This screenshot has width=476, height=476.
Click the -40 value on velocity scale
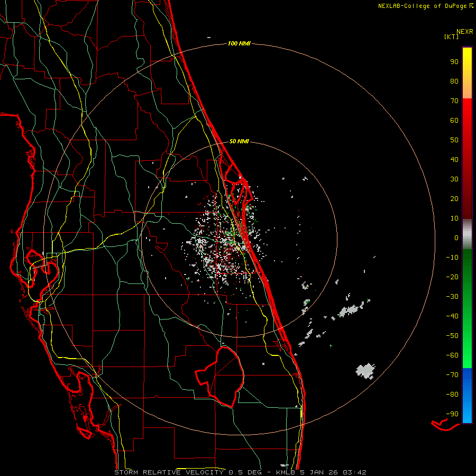pos(452,316)
